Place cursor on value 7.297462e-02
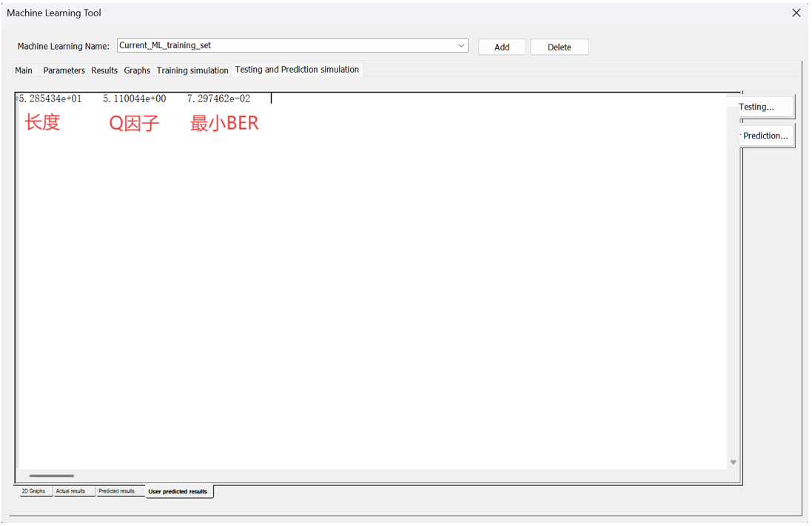 tap(218, 99)
